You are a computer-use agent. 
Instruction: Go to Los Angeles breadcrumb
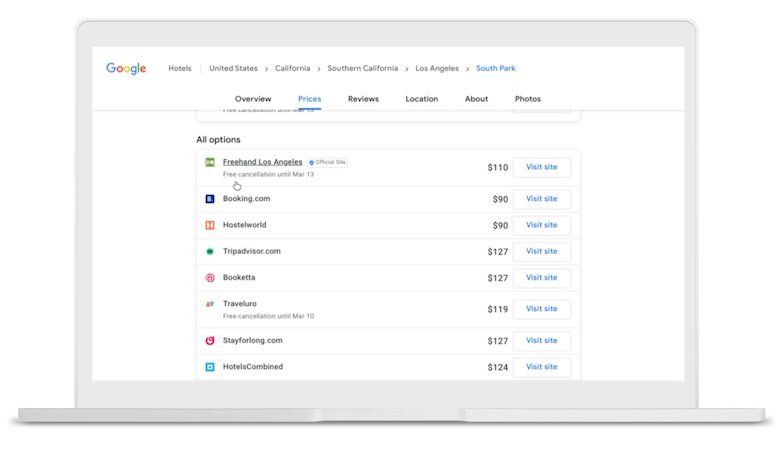point(437,68)
